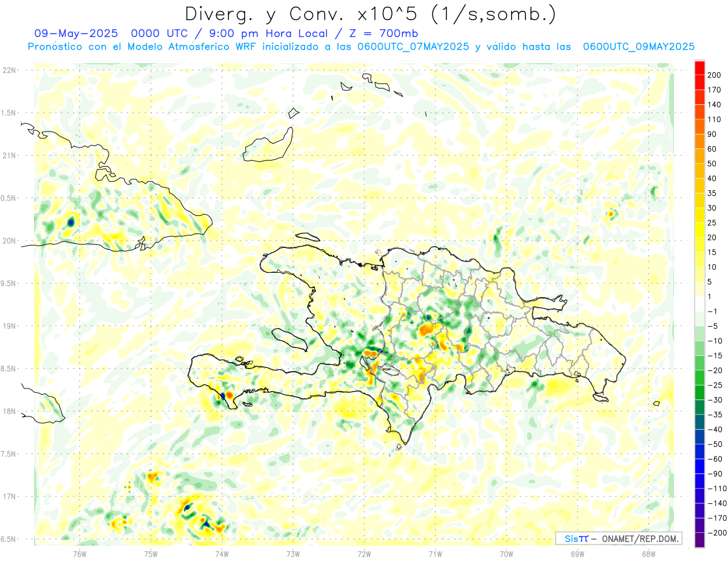Click the "-40" color scale value
The height and width of the screenshot is (562, 728).
pyautogui.click(x=716, y=429)
